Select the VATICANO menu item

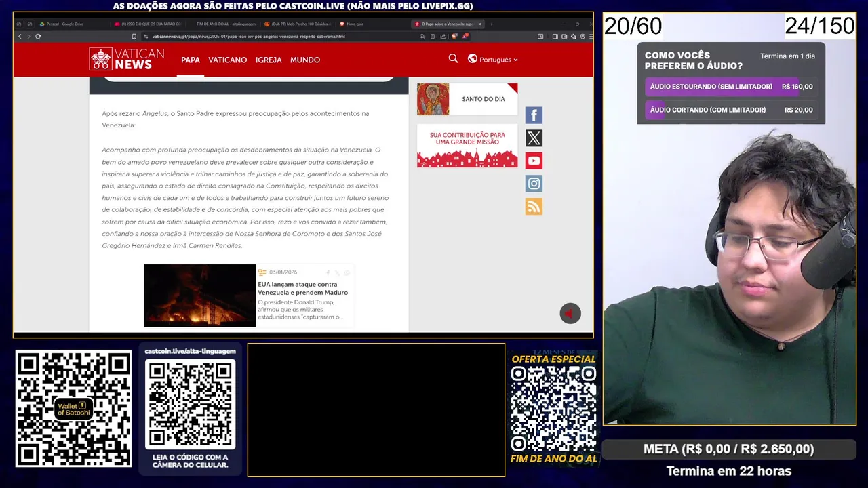click(228, 60)
